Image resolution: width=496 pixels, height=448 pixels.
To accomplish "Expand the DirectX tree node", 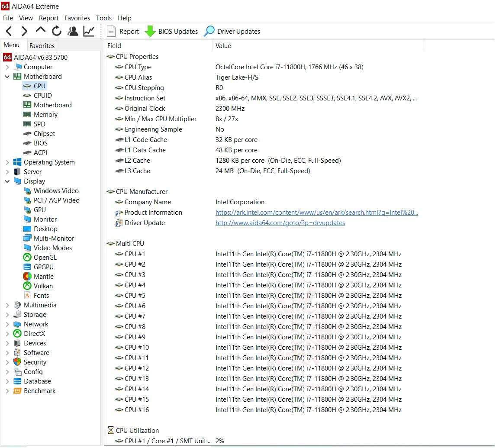I will click(x=7, y=333).
